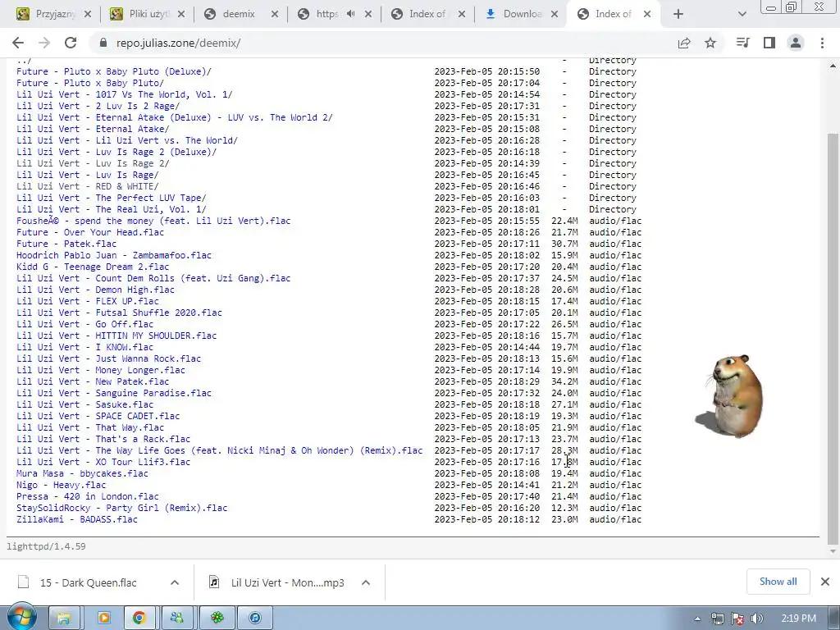Image resolution: width=840 pixels, height=630 pixels.
Task: Click the 2:19 PM clock
Action: [x=799, y=619]
